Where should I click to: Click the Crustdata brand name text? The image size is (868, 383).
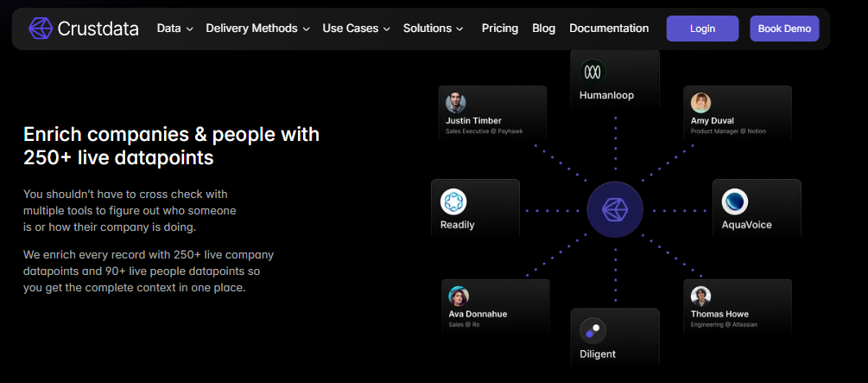click(x=98, y=29)
